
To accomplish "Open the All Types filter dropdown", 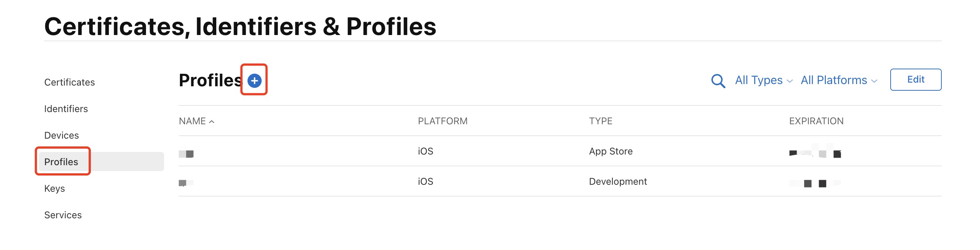I will click(763, 80).
